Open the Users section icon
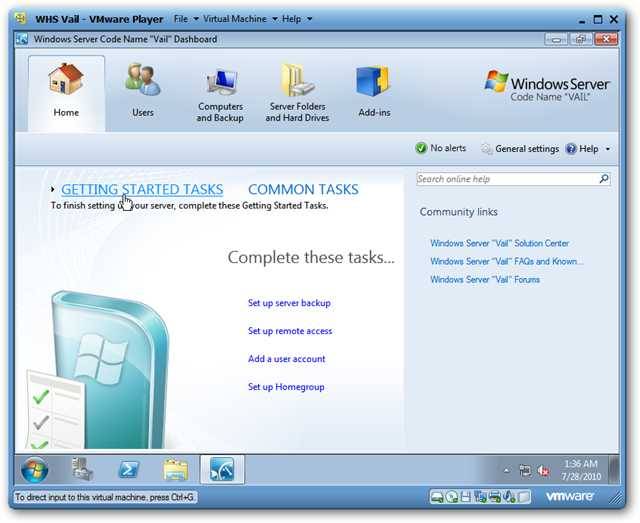 [x=142, y=80]
